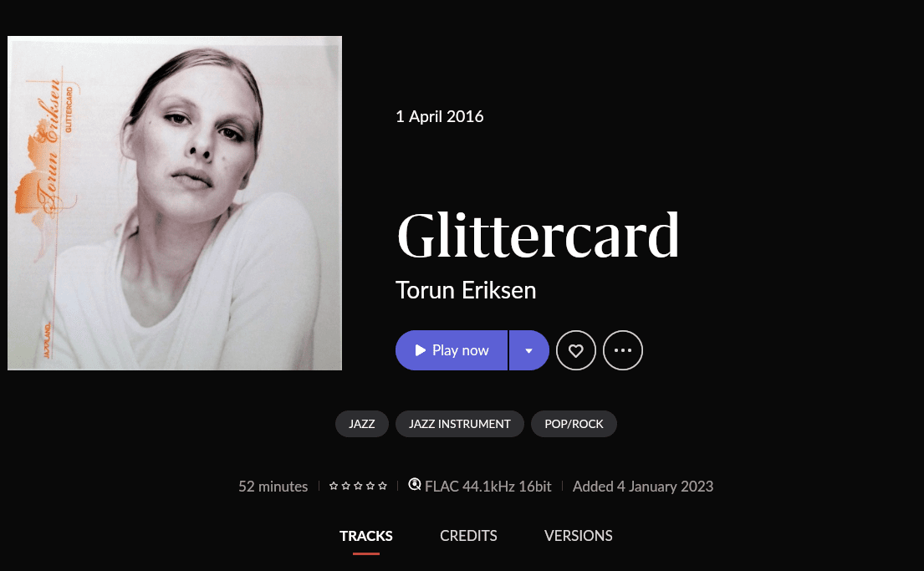
Task: Select the JAZZ INSTRUMENT genre tag
Action: tap(460, 424)
